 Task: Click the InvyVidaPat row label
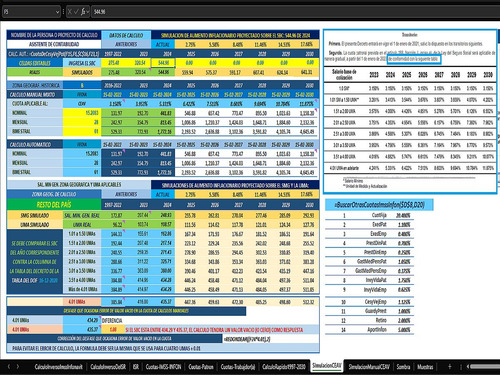pos(376,280)
